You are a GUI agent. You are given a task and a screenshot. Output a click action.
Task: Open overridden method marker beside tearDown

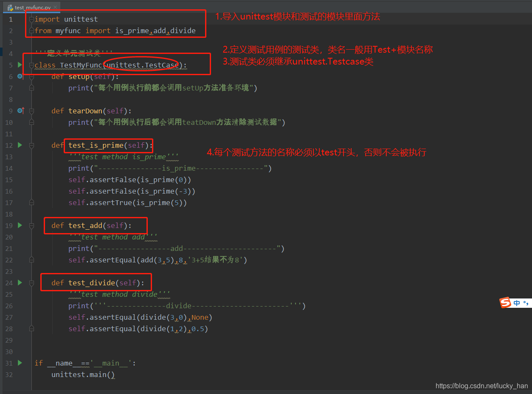click(20, 111)
